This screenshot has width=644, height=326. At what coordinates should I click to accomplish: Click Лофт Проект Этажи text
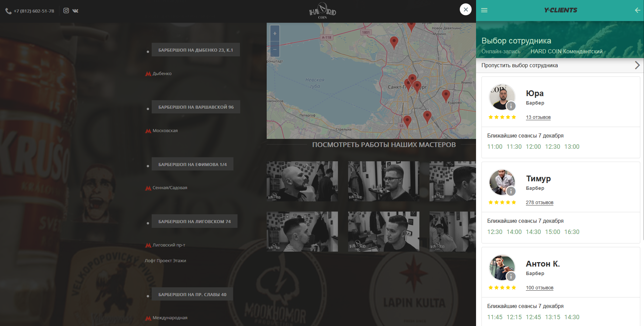(165, 261)
